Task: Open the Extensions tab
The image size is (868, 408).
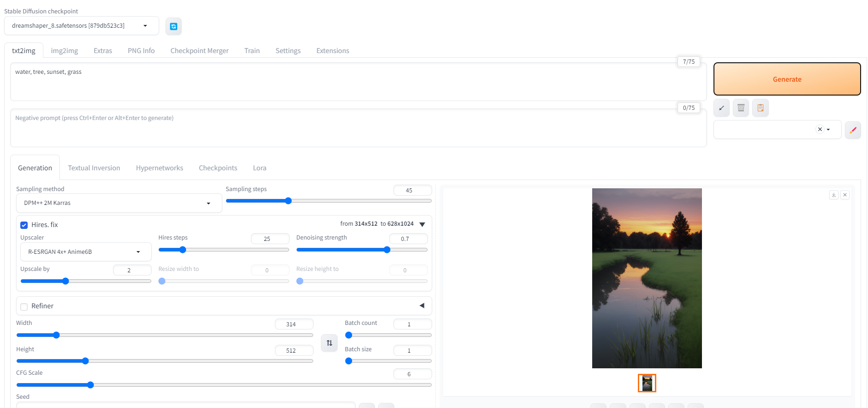Action: 333,51
